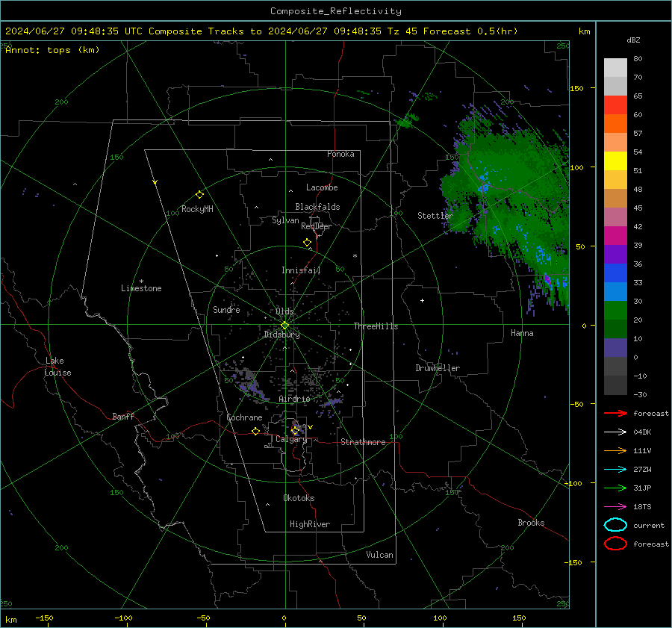Click the purple echo patch west of Airdrie
Viewport: 672px width, 628px height.
pyautogui.click(x=251, y=385)
